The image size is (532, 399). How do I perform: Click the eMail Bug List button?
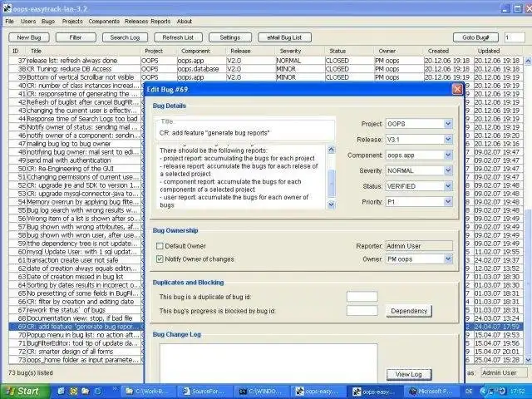[x=284, y=37]
